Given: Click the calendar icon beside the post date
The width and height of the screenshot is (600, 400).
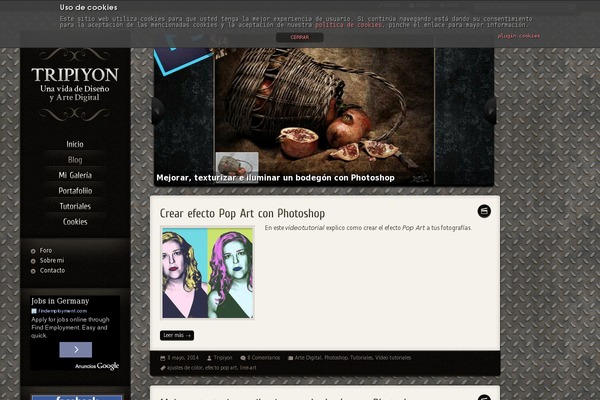Looking at the screenshot, I should click(x=163, y=358).
